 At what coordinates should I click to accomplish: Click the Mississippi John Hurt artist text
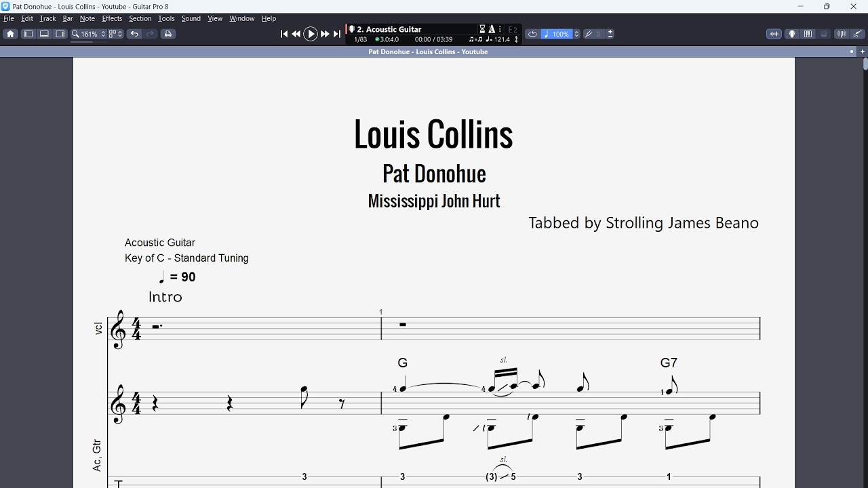tap(434, 201)
